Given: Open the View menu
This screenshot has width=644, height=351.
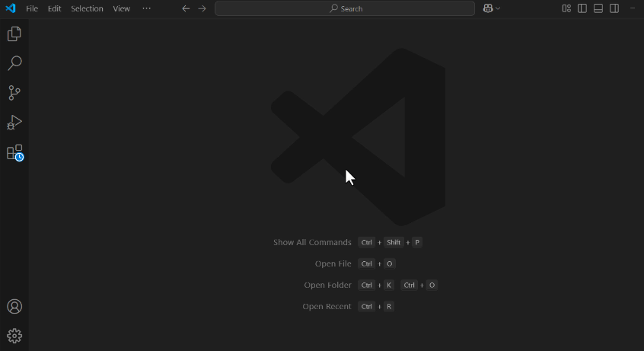Looking at the screenshot, I should click(121, 8).
